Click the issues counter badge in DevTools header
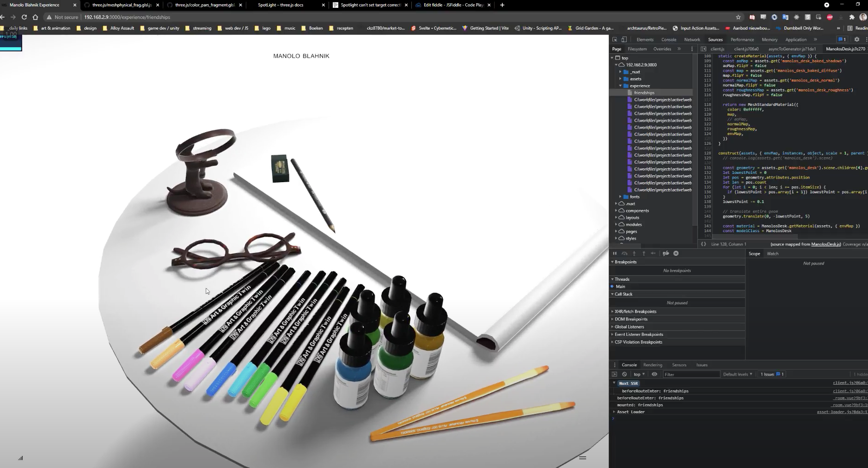Screen dimensions: 868x468 tap(842, 39)
